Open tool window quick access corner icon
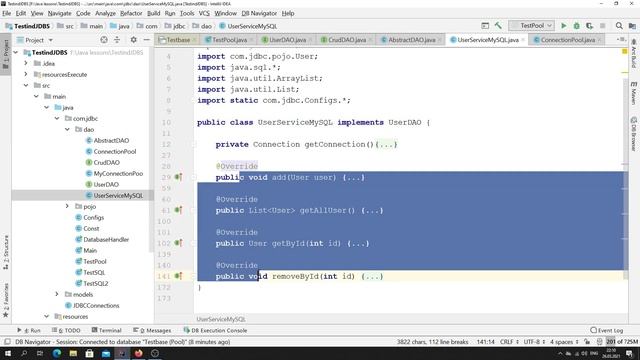 [x=7, y=342]
